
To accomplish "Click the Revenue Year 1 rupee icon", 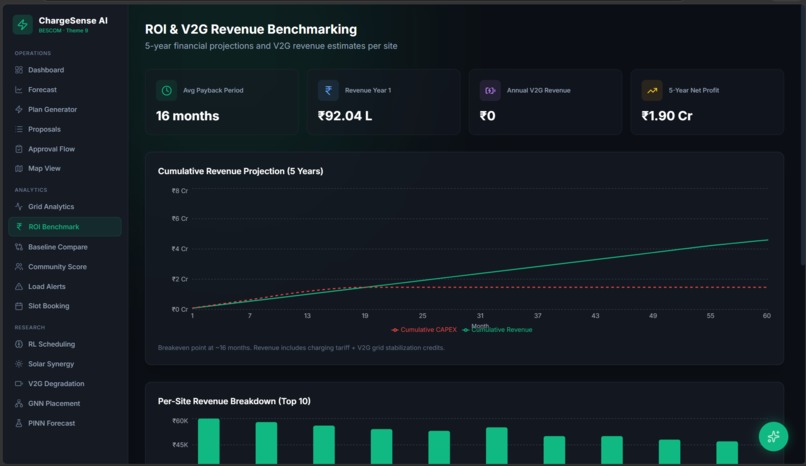I will (x=328, y=90).
